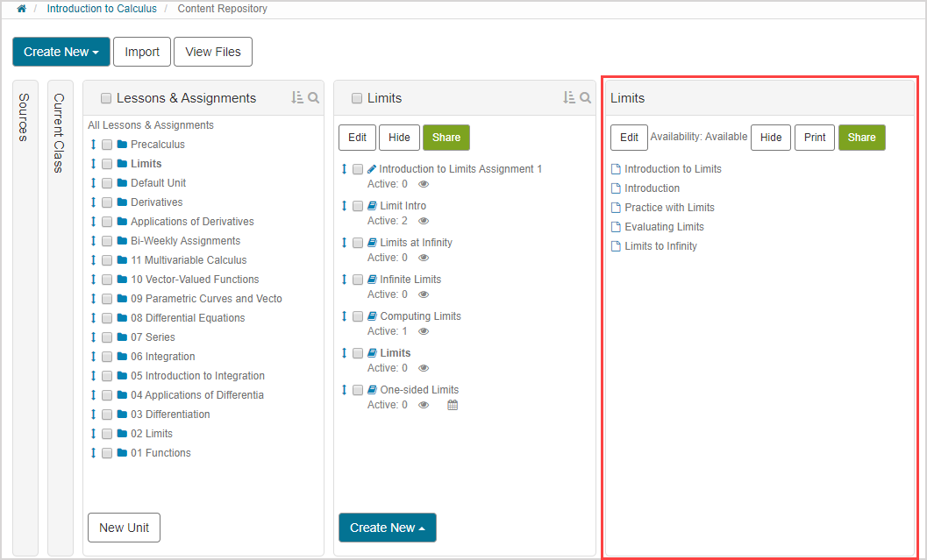Click the sort icon in Limits column header
The width and height of the screenshot is (927, 560).
click(568, 98)
